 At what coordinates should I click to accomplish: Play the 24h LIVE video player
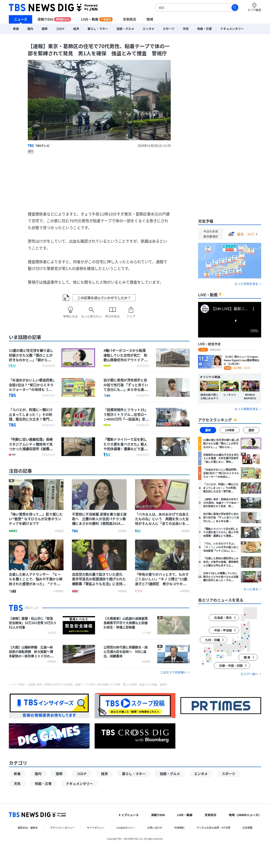230,320
